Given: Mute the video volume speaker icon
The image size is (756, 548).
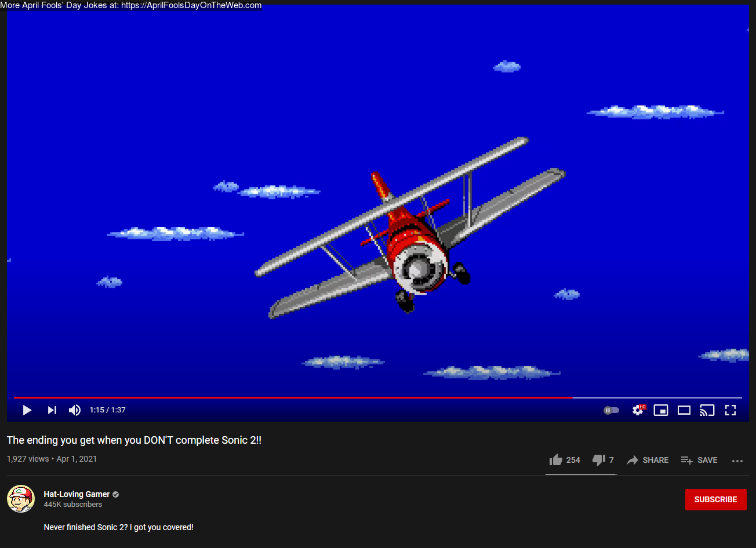Looking at the screenshot, I should click(x=75, y=410).
